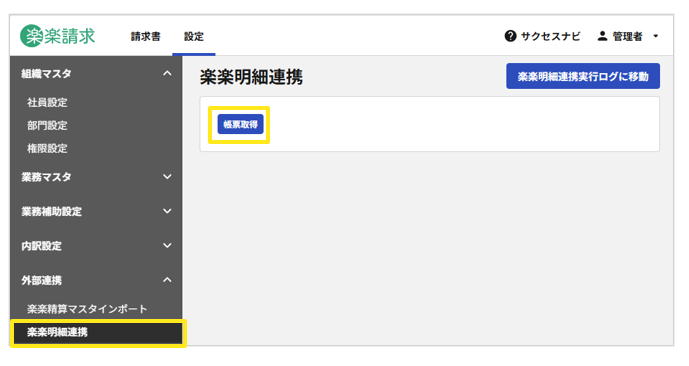Click the 管理者 account name

coord(627,36)
